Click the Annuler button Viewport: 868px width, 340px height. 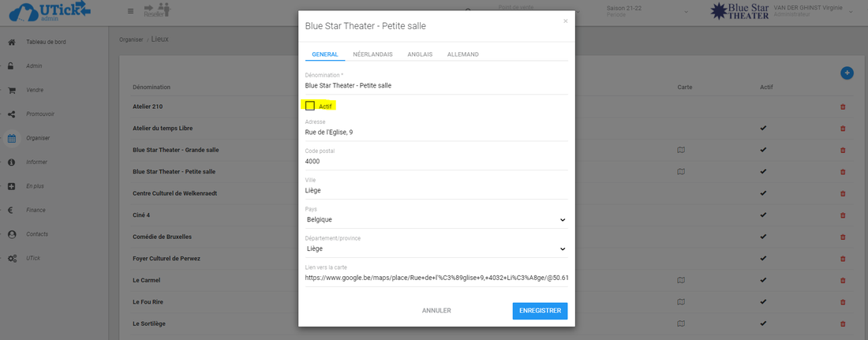(x=436, y=311)
